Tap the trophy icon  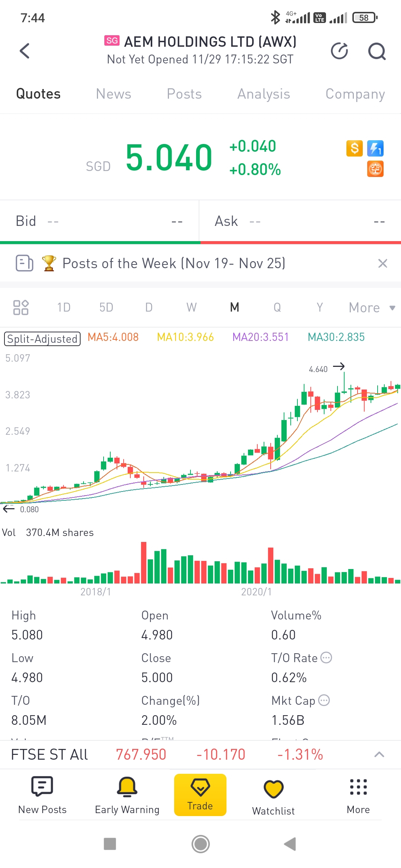click(49, 263)
